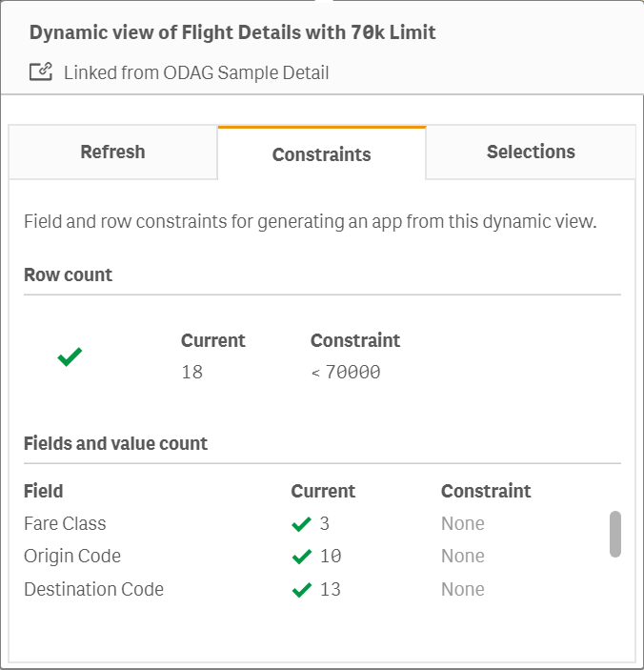The height and width of the screenshot is (670, 644).
Task: Click the Destination Code current count 13
Action: (x=331, y=590)
